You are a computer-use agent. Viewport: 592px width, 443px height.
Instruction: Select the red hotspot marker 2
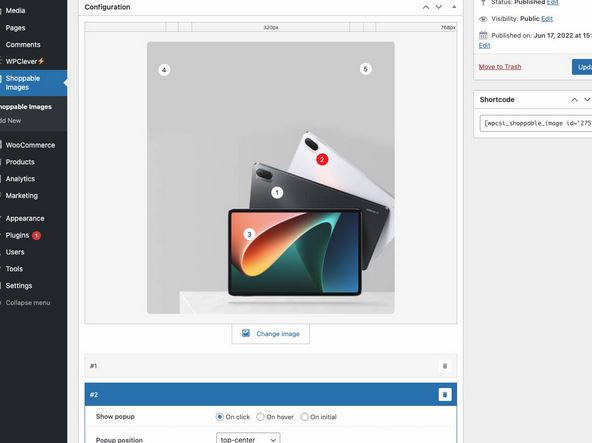click(322, 159)
